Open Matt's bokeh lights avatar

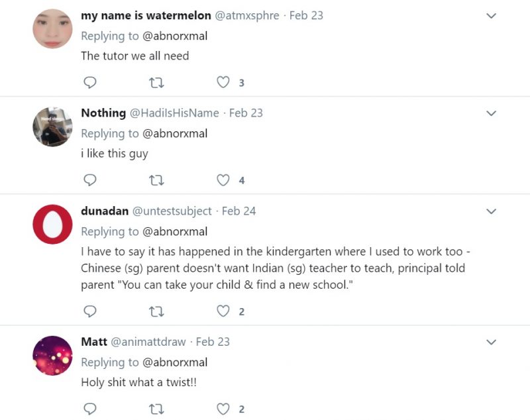click(52, 356)
